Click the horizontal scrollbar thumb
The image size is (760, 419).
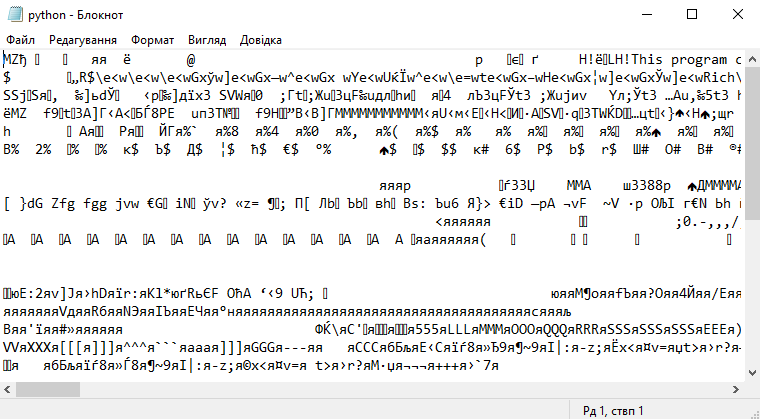48,389
